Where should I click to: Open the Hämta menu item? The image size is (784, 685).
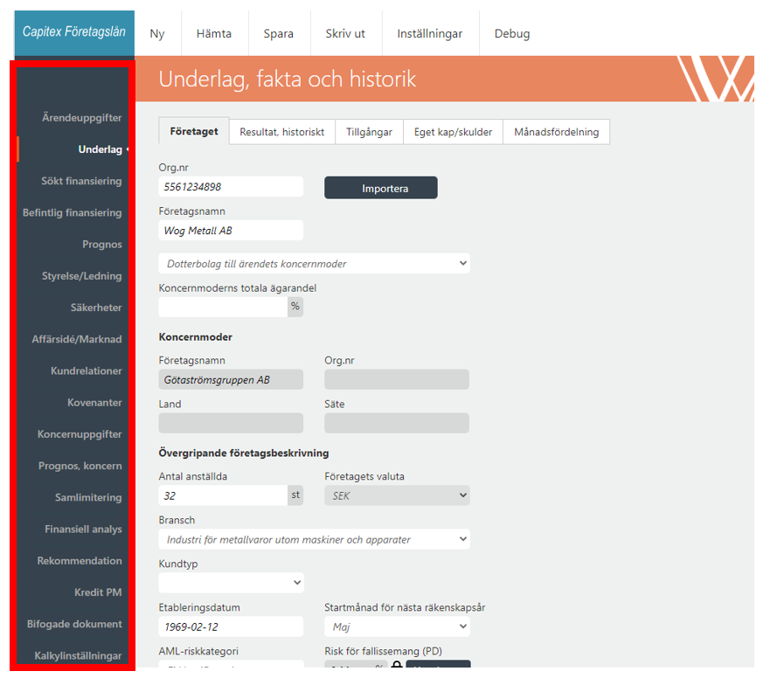214,33
